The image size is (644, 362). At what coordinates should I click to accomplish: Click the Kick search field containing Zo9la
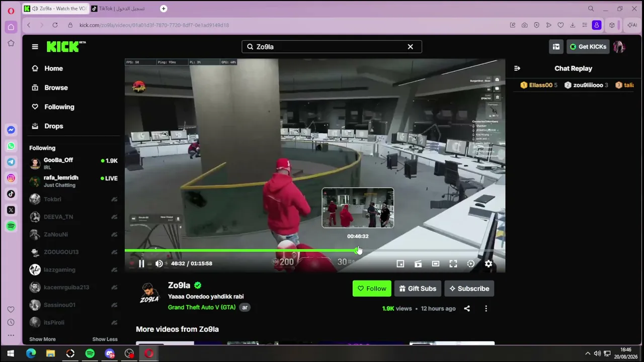point(332,47)
